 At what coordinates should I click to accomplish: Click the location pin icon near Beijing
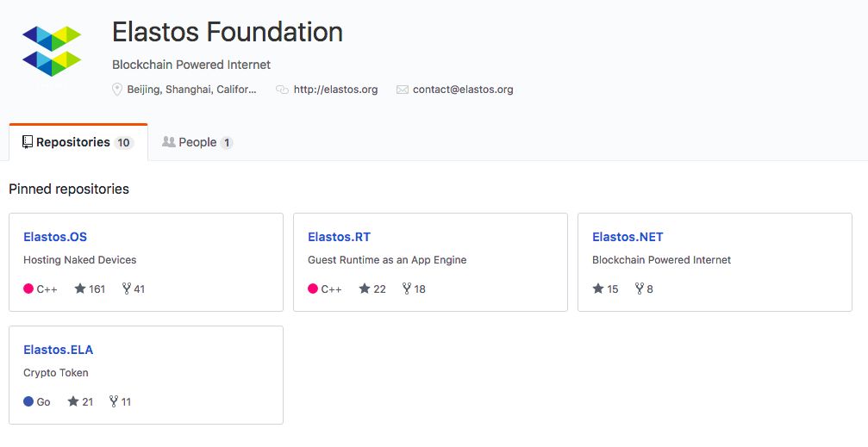(x=117, y=90)
